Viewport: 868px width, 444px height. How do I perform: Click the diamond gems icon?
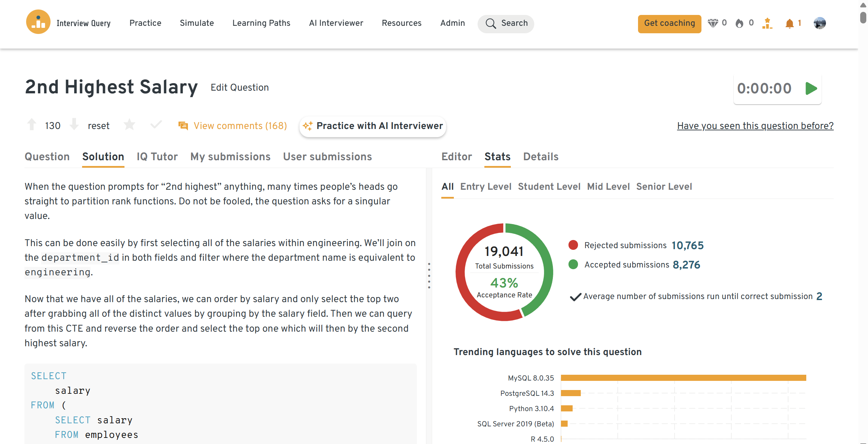(713, 23)
